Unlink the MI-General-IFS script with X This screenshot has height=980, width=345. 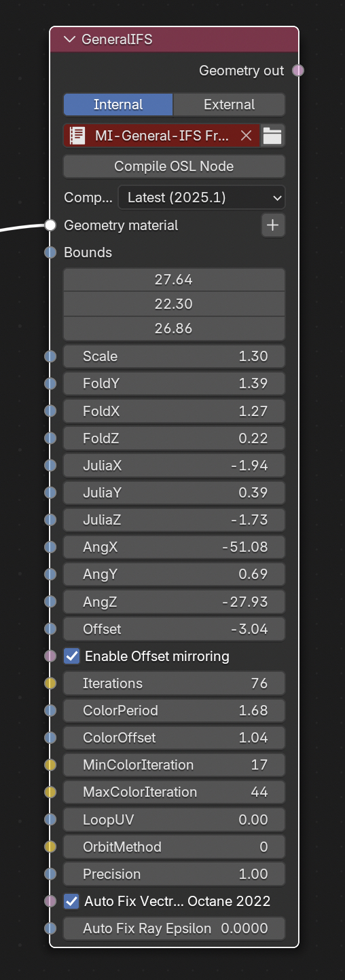(246, 136)
